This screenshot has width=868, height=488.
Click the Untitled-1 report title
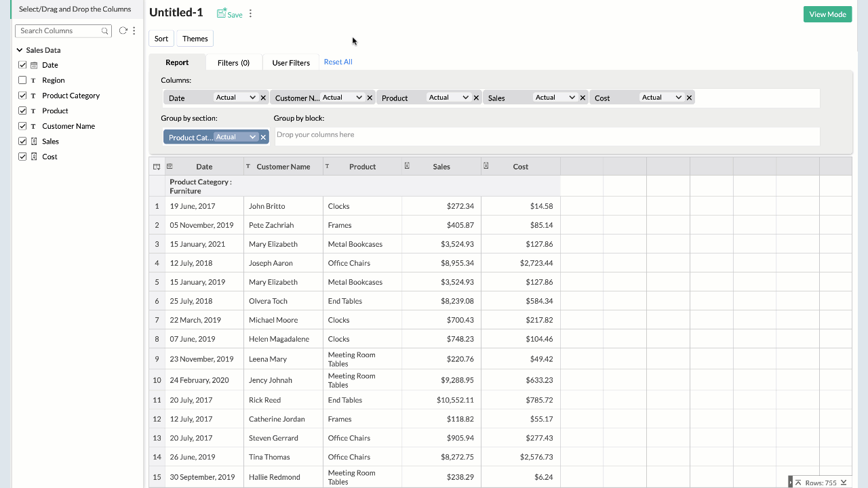click(176, 13)
